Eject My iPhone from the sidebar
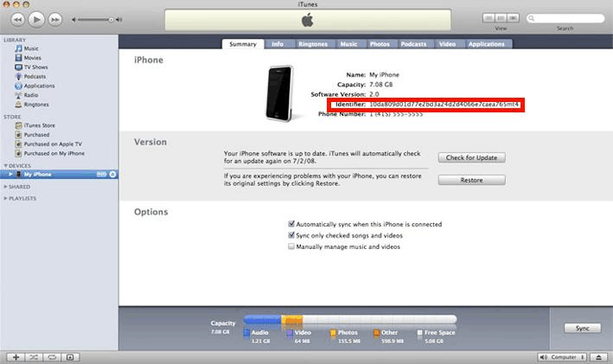Screen dimensions: 613x364 (x=112, y=175)
